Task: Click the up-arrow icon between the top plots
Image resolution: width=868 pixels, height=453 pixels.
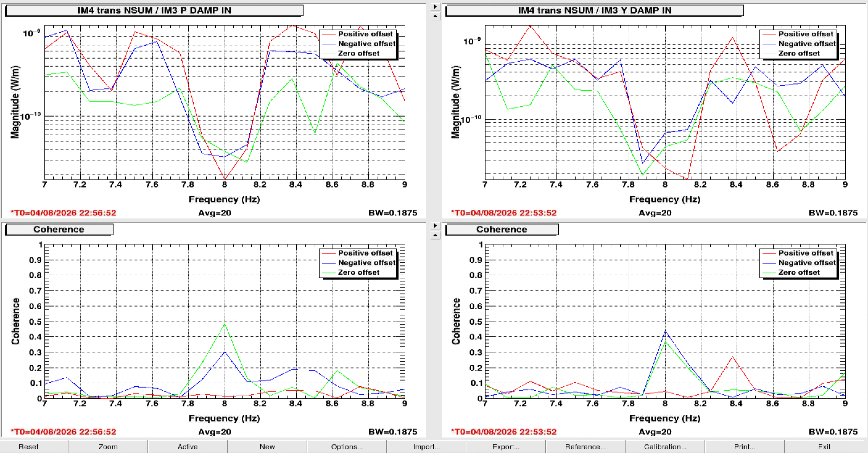Action: pyautogui.click(x=435, y=16)
